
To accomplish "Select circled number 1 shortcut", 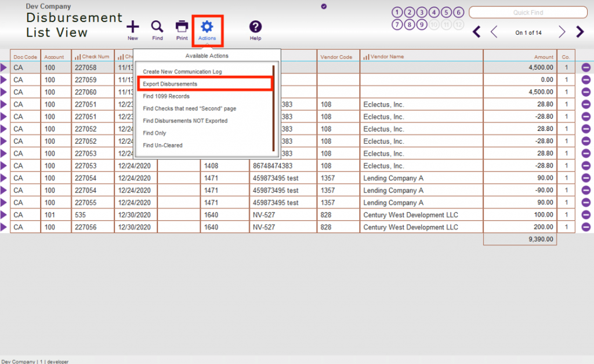I will point(397,13).
